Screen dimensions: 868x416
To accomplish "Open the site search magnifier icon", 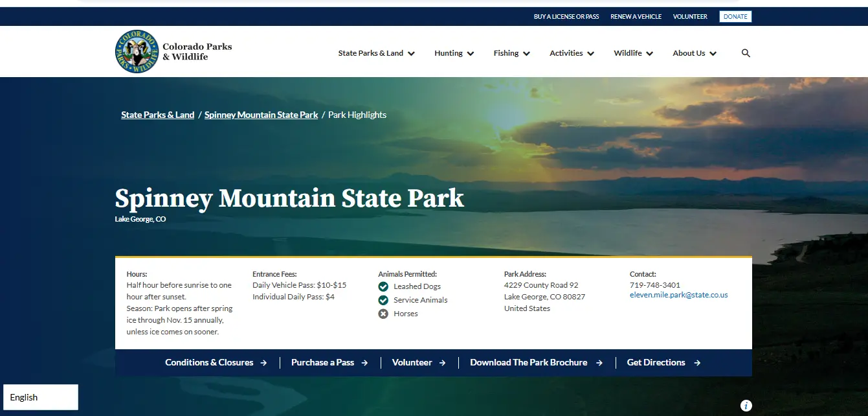I will pos(746,53).
